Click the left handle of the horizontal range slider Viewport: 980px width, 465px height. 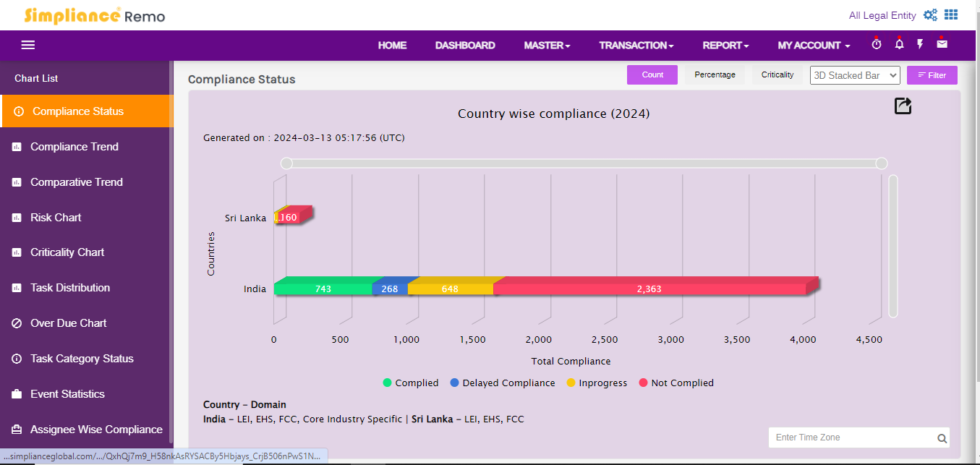(x=286, y=163)
